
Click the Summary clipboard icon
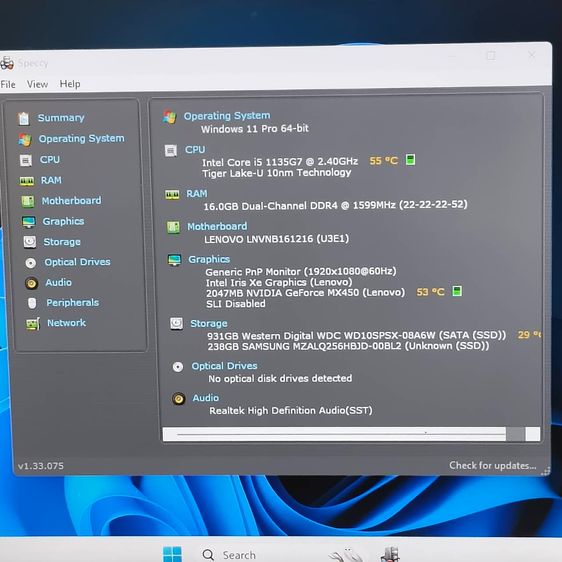[x=24, y=119]
